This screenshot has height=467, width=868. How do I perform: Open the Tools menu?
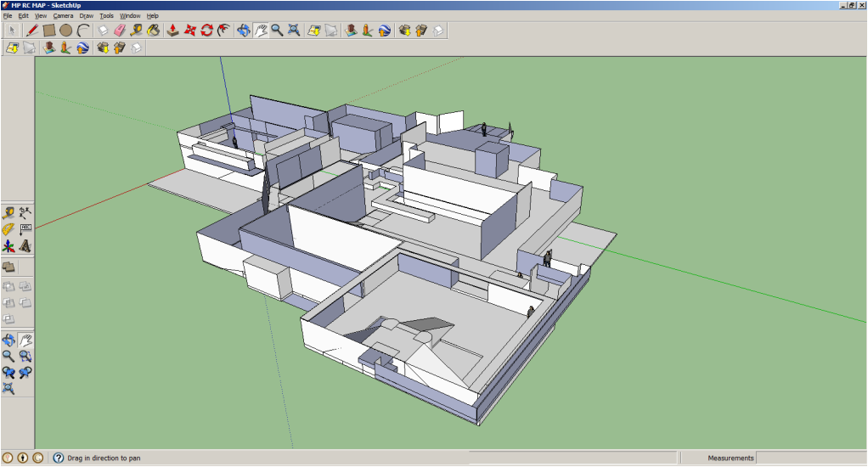point(106,16)
